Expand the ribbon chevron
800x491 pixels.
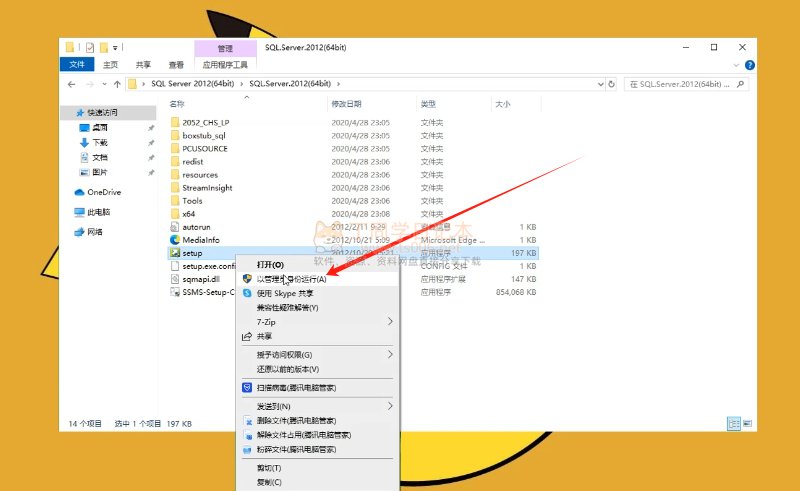click(x=736, y=65)
